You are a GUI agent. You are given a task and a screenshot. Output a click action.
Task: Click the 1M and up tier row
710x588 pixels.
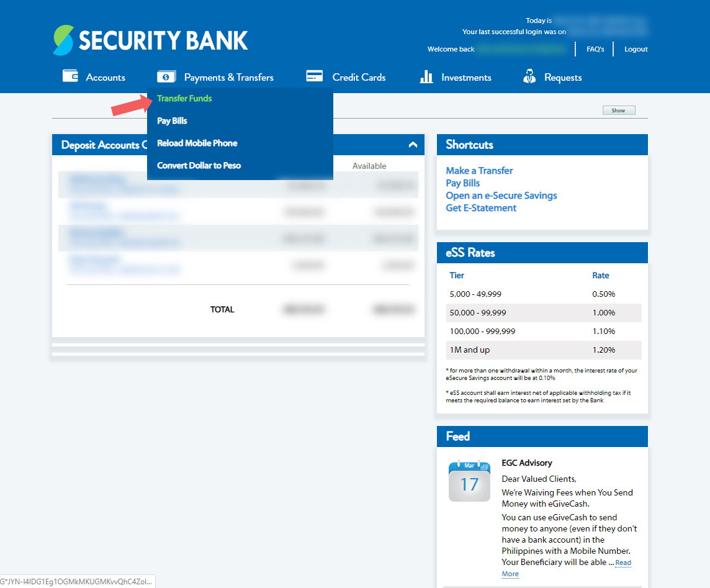tap(542, 350)
